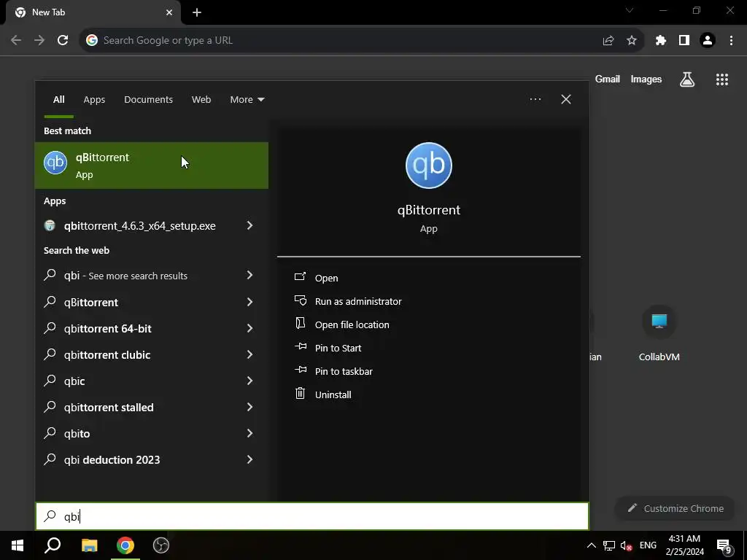Screen dimensions: 747x560
Task: Click the Chrome icon in taskbar
Action: pyautogui.click(x=125, y=545)
